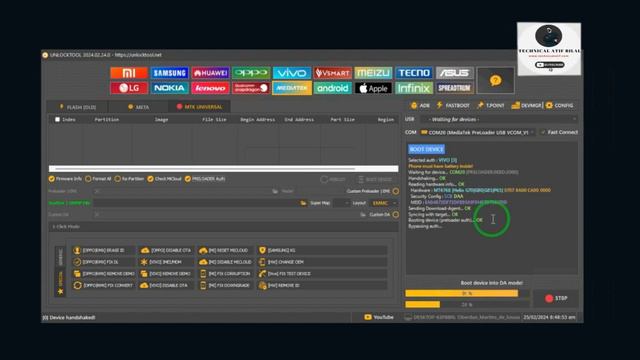Open the chat bubble help icon
640x360 pixels.
(496, 80)
